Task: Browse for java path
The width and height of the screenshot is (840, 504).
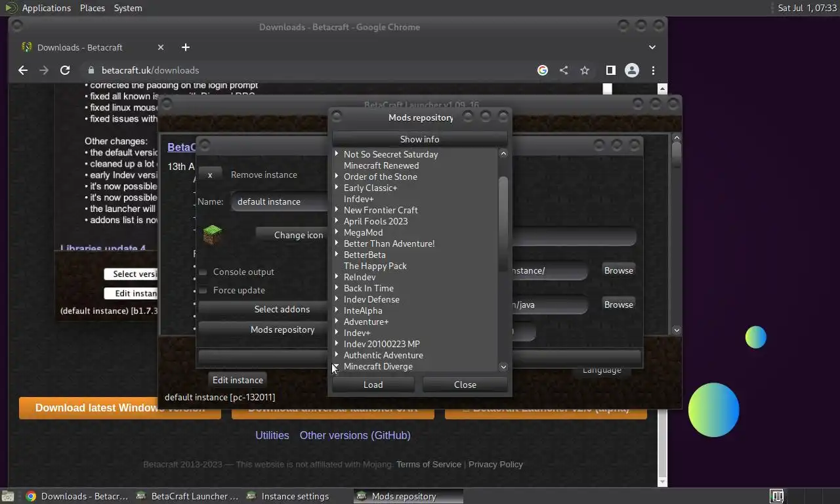Action: pyautogui.click(x=618, y=304)
